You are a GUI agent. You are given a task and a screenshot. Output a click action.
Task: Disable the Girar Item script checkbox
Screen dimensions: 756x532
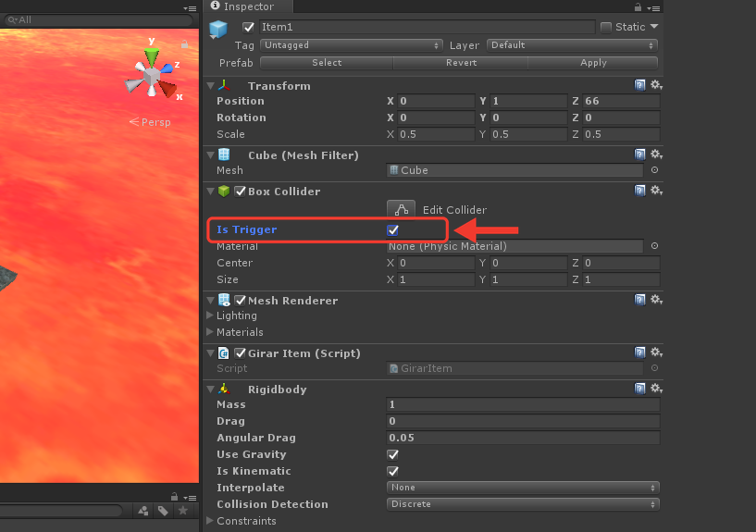240,353
